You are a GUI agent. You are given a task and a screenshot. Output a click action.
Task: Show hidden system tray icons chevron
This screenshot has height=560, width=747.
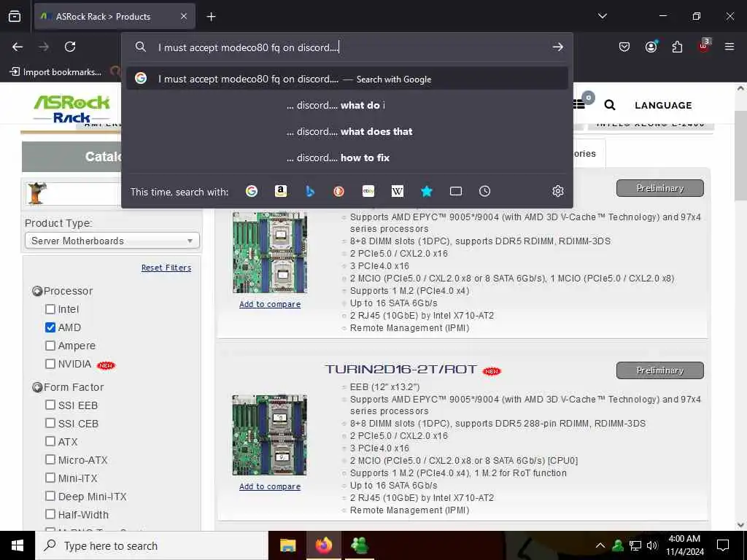[x=600, y=545]
